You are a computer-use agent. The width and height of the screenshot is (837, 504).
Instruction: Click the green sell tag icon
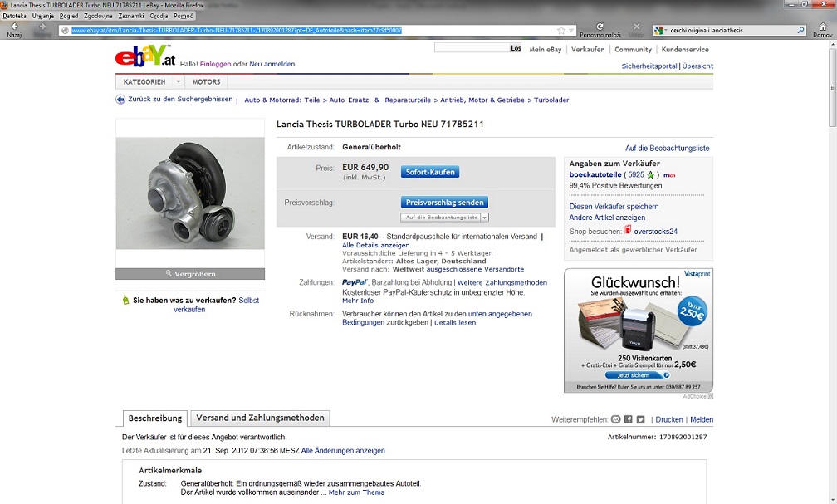coord(125,300)
